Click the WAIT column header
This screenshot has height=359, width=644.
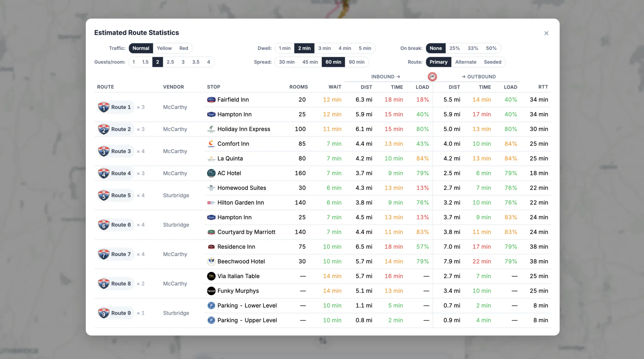coord(335,87)
